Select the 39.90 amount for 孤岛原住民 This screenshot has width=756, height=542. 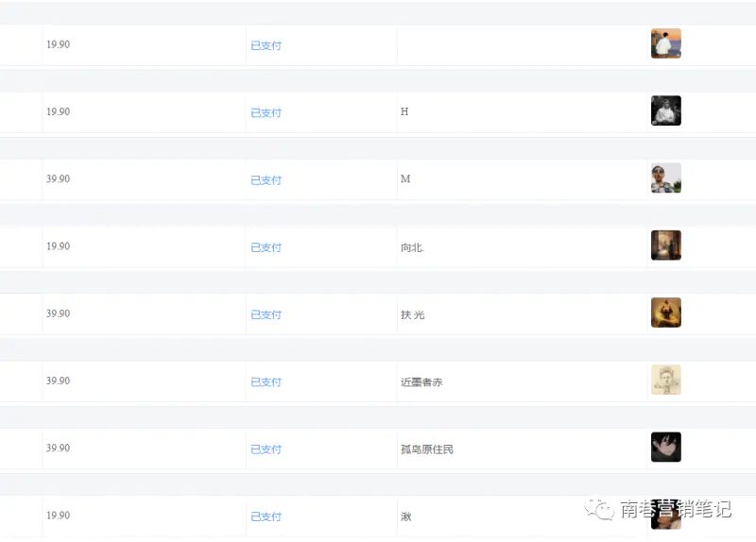click(x=58, y=449)
